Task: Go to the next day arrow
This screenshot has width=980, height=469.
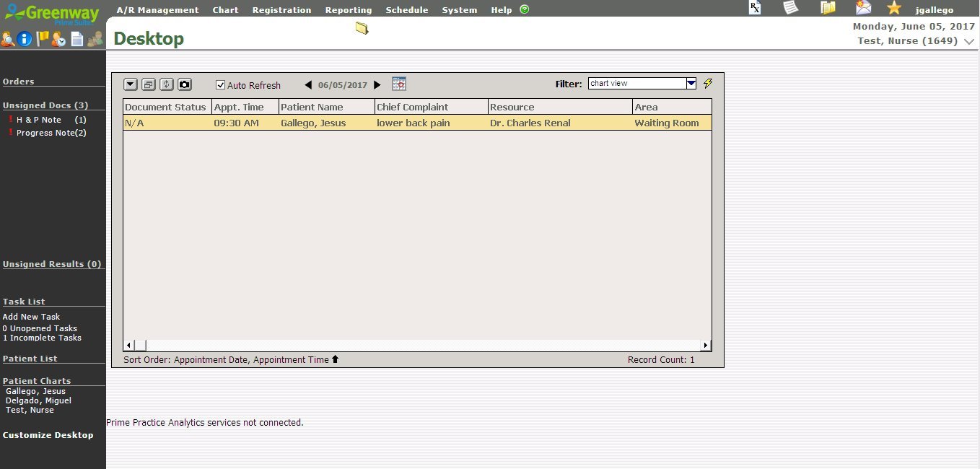Action: (377, 85)
